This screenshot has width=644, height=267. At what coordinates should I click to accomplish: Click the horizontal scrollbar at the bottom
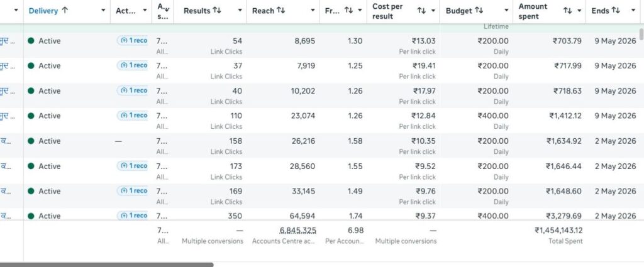click(x=107, y=265)
